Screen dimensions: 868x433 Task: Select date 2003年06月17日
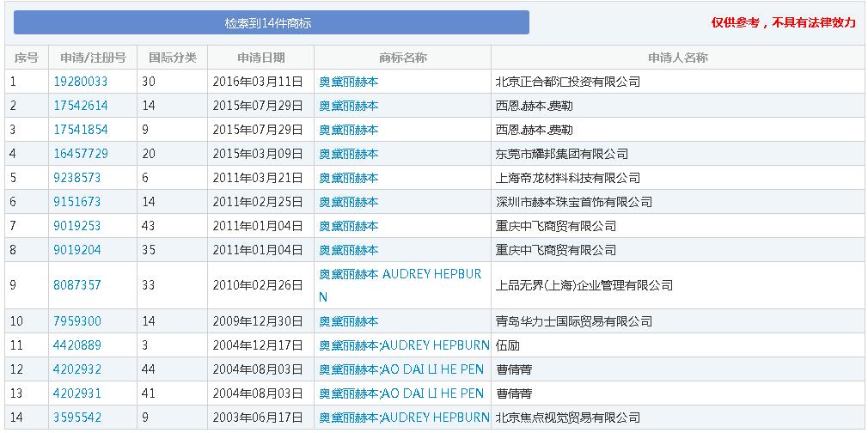pyautogui.click(x=258, y=418)
